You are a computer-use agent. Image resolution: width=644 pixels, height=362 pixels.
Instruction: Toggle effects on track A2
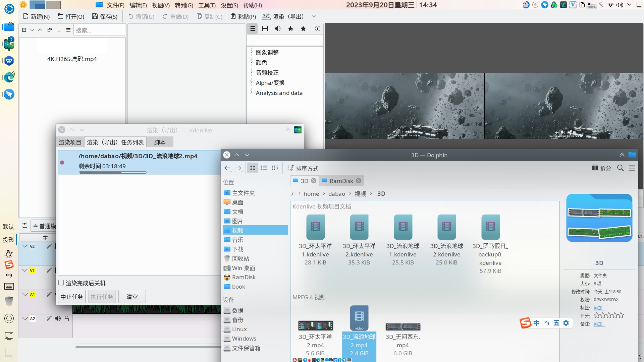click(x=49, y=318)
